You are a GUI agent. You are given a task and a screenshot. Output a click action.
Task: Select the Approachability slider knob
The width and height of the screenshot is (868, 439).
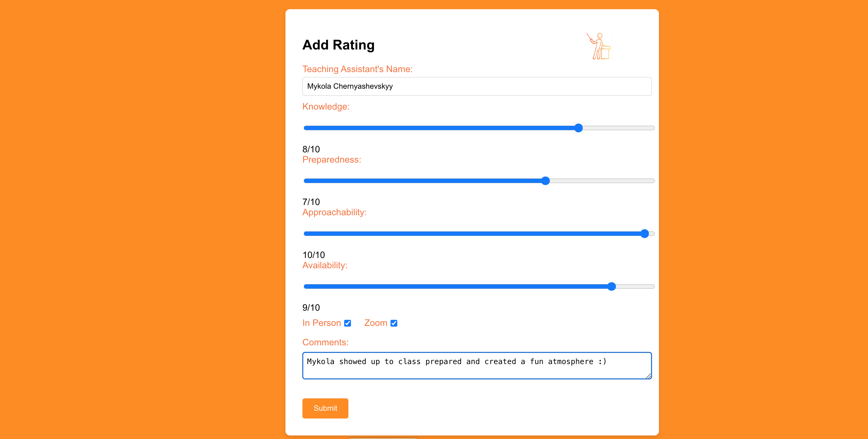(644, 234)
